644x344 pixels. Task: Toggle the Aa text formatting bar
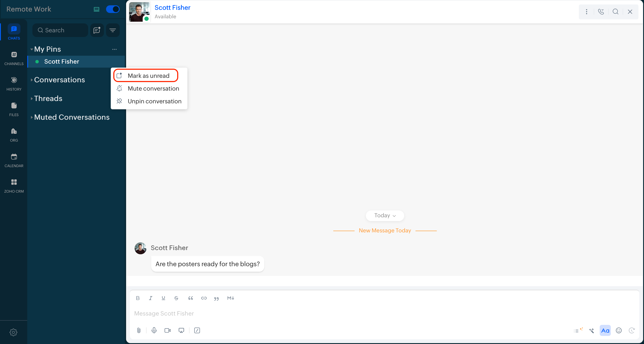click(x=605, y=331)
